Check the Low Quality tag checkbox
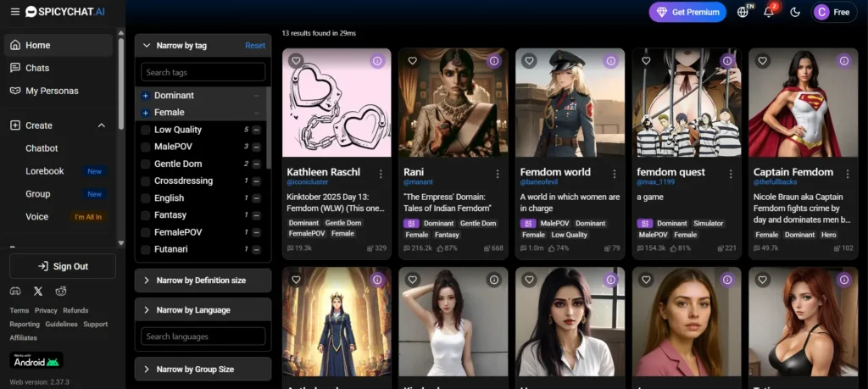Screen dimensions: 868x389 (x=146, y=130)
